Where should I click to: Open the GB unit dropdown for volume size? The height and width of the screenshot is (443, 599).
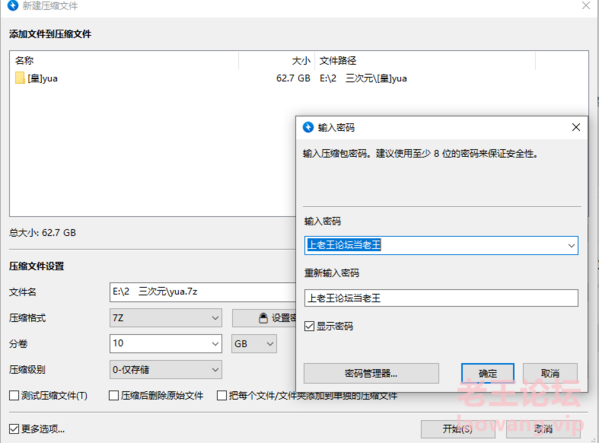point(254,344)
